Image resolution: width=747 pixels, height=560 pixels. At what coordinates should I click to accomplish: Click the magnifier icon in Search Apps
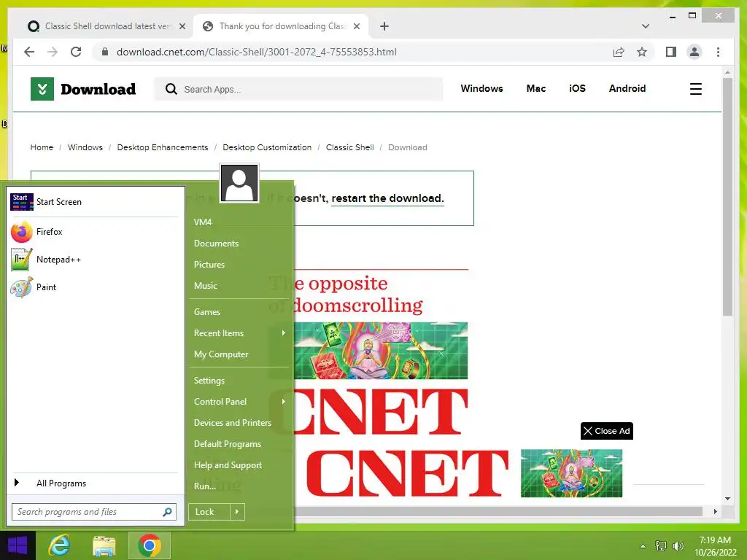[x=171, y=89]
